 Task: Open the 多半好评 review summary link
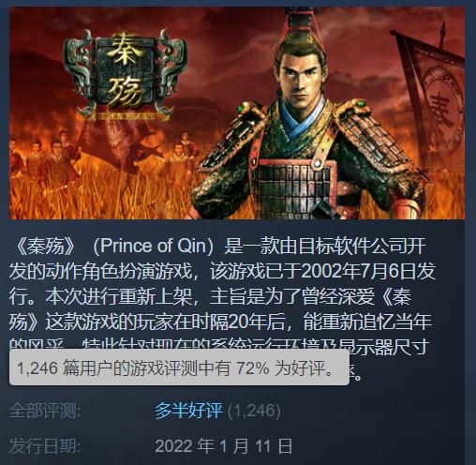188,411
